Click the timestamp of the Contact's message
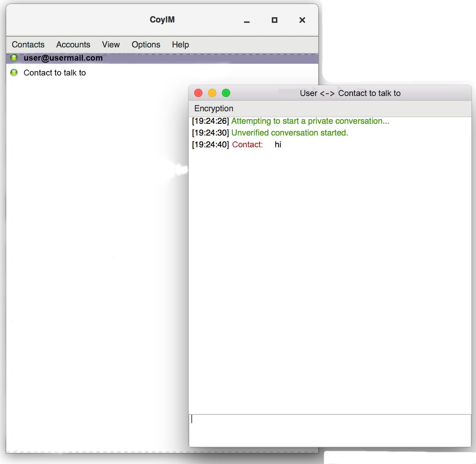 [211, 144]
